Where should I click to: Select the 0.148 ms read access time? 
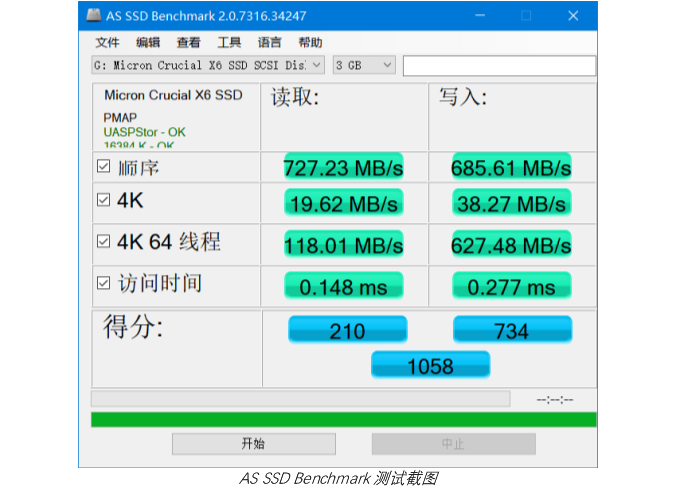[344, 286]
